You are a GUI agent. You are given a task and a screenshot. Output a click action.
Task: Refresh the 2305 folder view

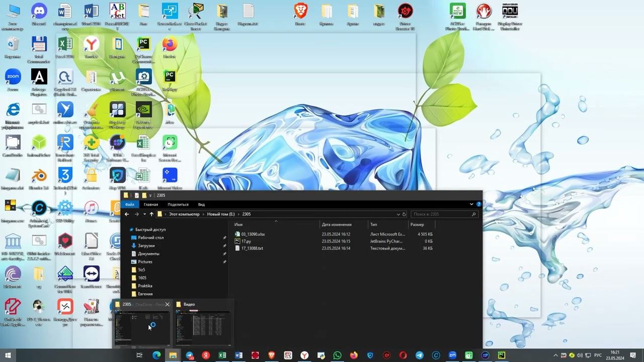click(x=404, y=214)
